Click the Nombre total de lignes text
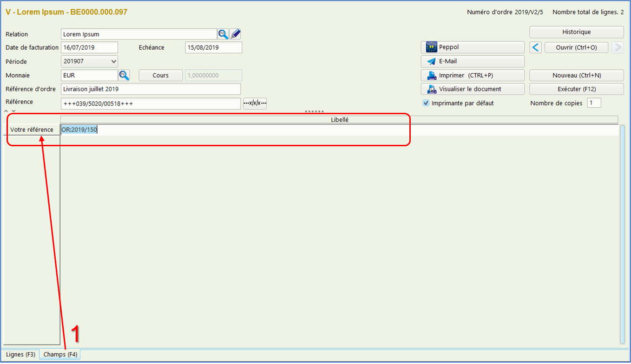This screenshot has width=631, height=364. 588,13
